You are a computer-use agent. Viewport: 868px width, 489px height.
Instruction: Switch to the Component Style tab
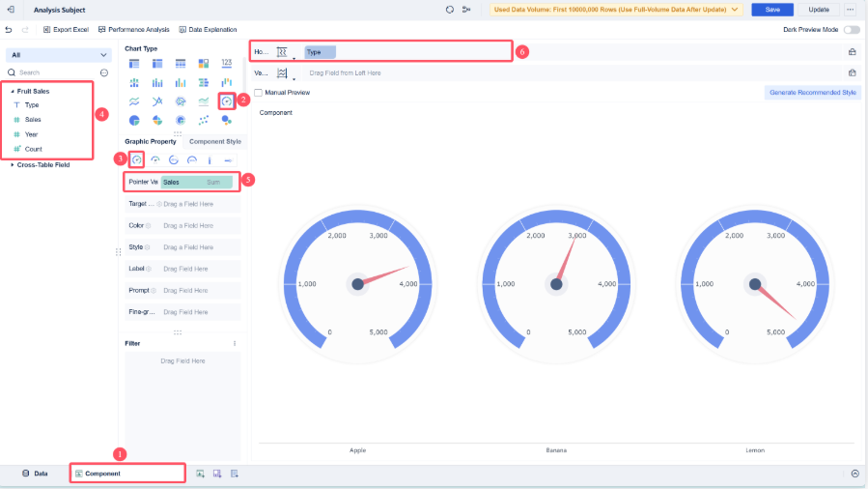tap(214, 141)
